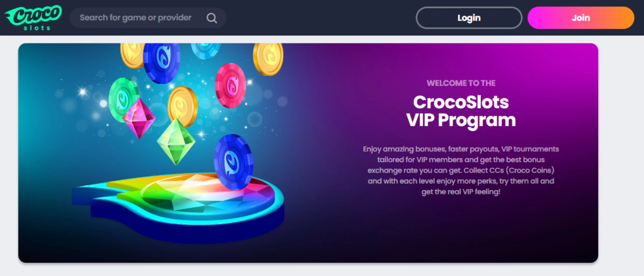Click the white sparkle star on the banner
644x276 pixels.
coord(83,92)
